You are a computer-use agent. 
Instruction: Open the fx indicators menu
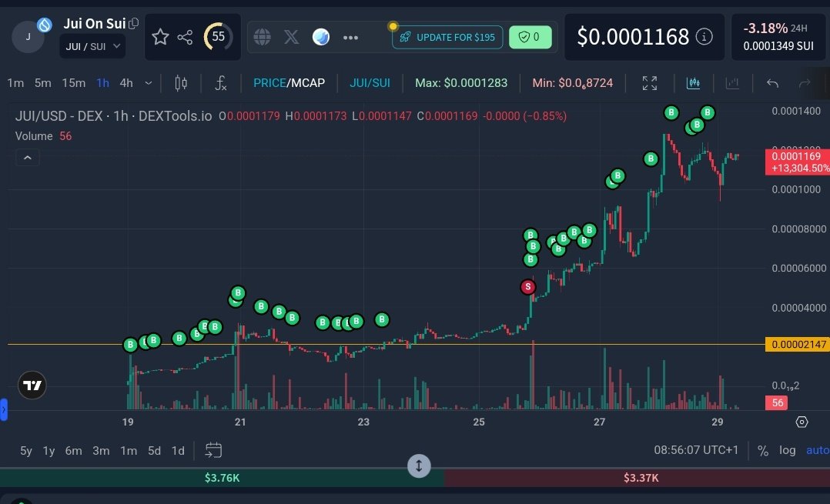pyautogui.click(x=221, y=83)
